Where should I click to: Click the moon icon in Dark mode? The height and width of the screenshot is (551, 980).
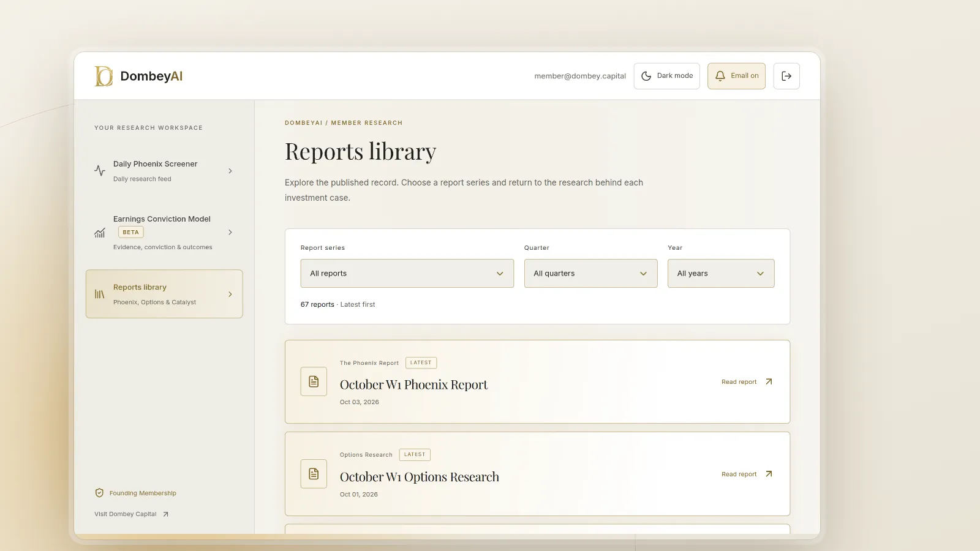point(646,76)
